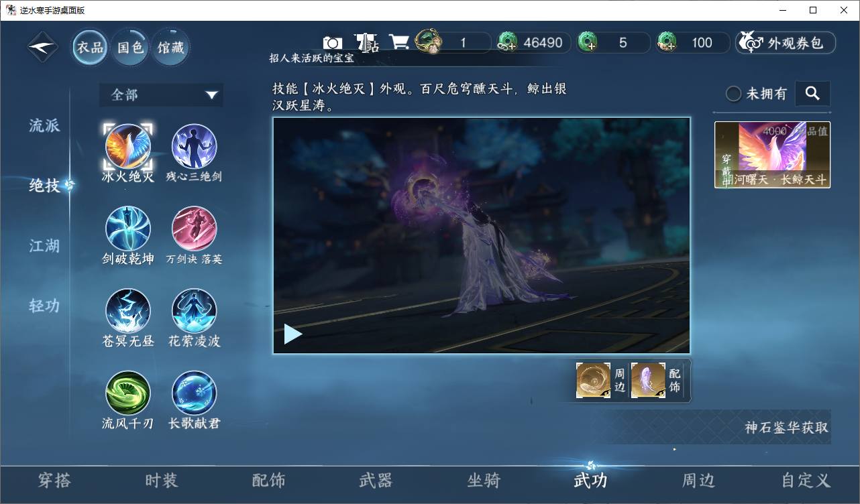Image resolution: width=860 pixels, height=504 pixels.
Task: Go to the 武器 bottom tab
Action: pyautogui.click(x=376, y=481)
